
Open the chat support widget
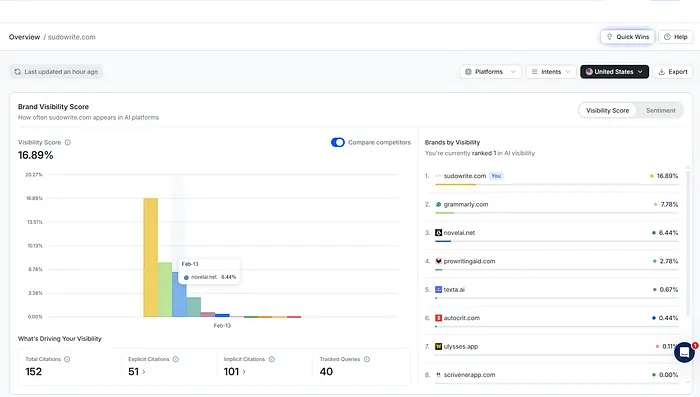tap(684, 352)
